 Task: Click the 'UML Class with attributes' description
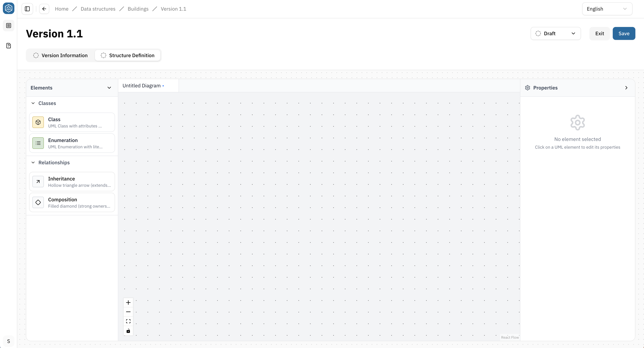click(75, 126)
